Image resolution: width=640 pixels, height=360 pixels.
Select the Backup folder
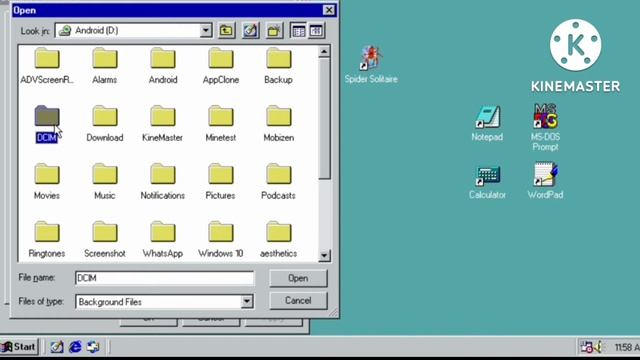tap(278, 66)
